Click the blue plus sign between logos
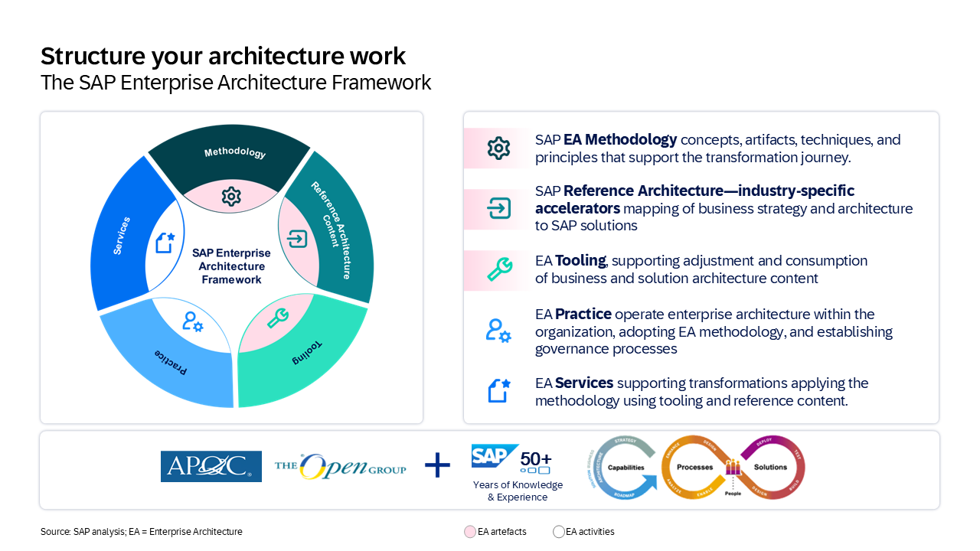The width and height of the screenshot is (980, 551). click(437, 465)
